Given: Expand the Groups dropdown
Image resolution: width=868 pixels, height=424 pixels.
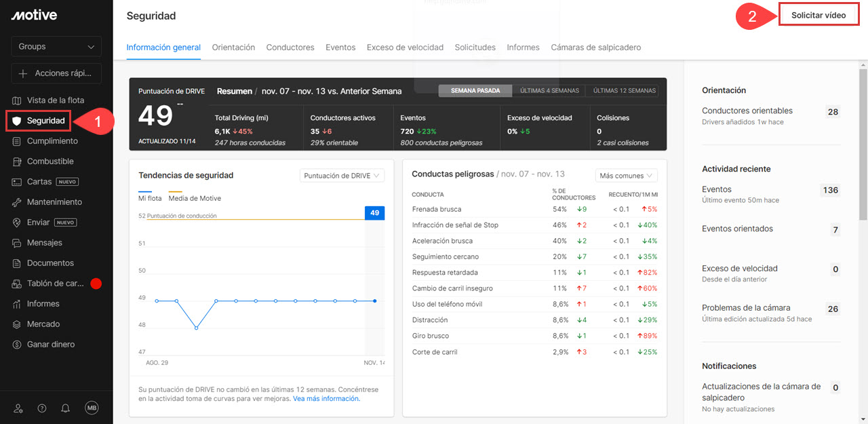Looking at the screenshot, I should (56, 47).
